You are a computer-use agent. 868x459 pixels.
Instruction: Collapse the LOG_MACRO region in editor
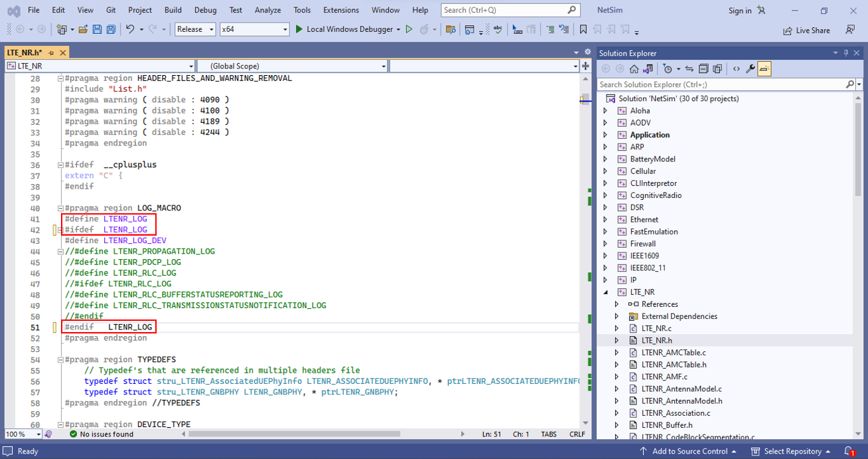pyautogui.click(x=60, y=209)
